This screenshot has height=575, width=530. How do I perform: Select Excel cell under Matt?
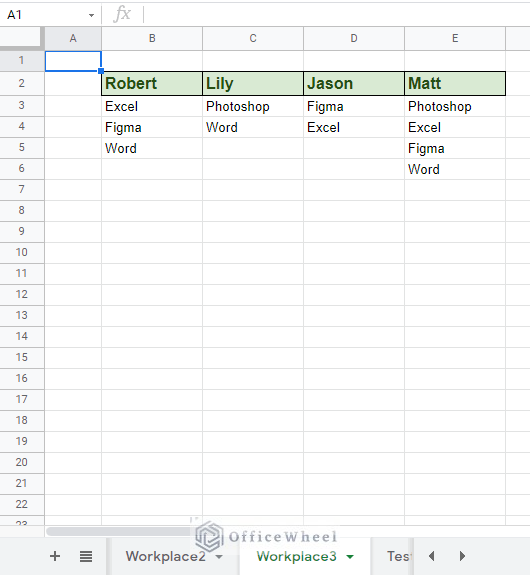pos(455,127)
